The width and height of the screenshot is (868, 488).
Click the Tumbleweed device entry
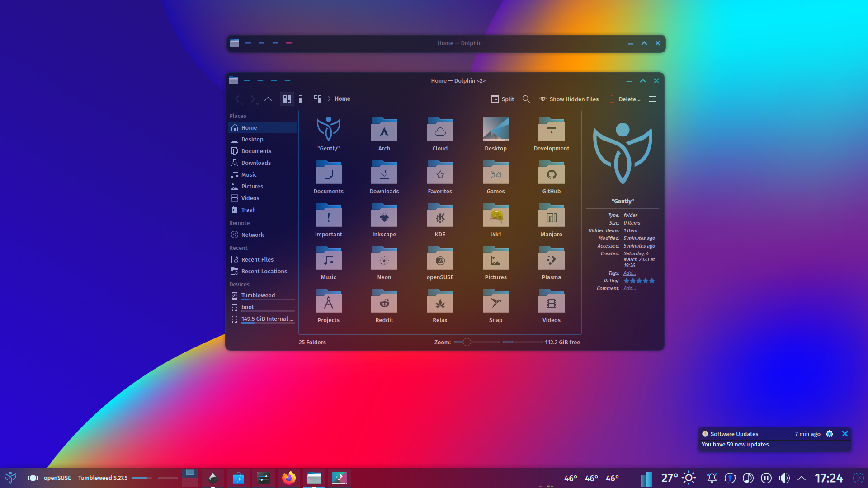[x=258, y=295]
